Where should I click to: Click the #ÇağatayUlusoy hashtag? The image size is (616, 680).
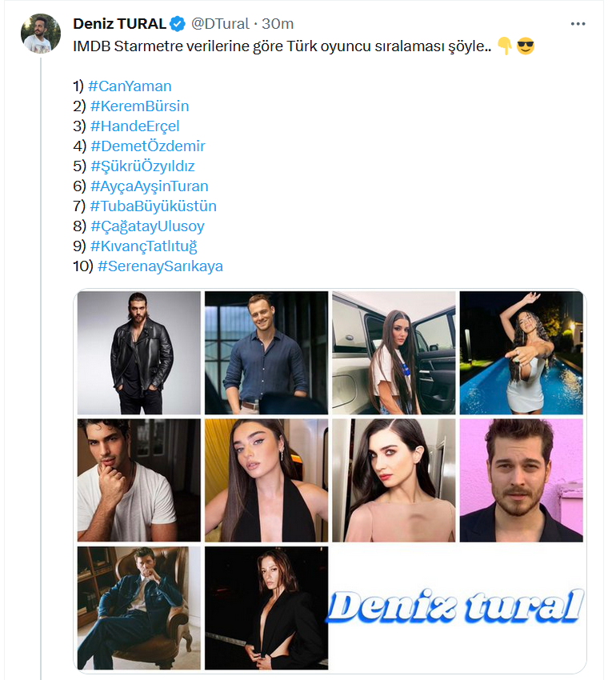click(x=147, y=226)
